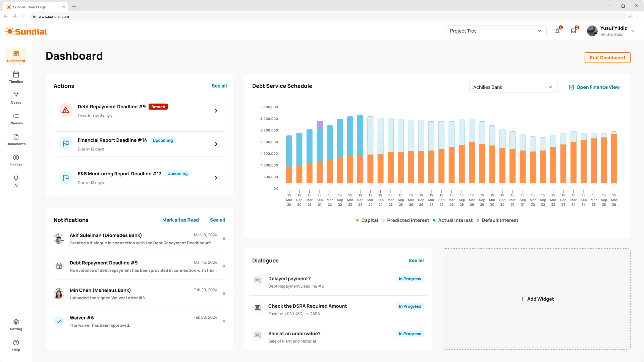This screenshot has height=362, width=644.
Task: Click the notifications bell icon
Action: [557, 31]
